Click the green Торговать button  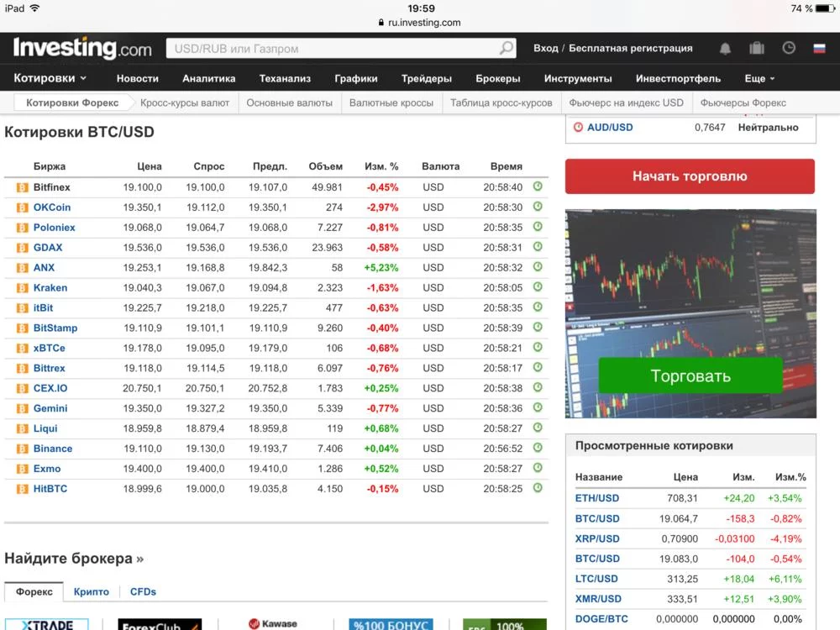(690, 375)
